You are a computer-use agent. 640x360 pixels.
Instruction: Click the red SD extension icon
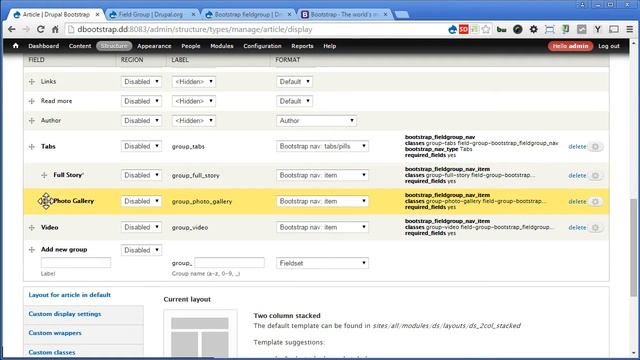pos(464,29)
